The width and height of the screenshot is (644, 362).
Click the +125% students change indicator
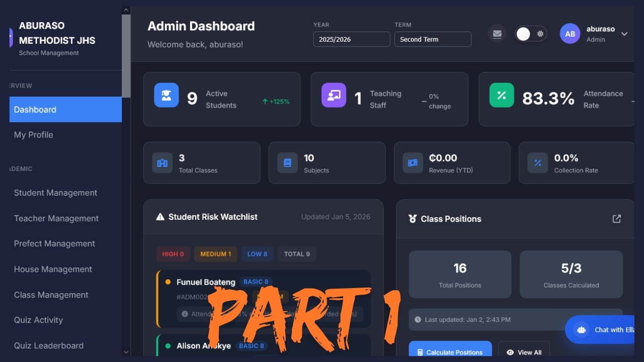276,102
